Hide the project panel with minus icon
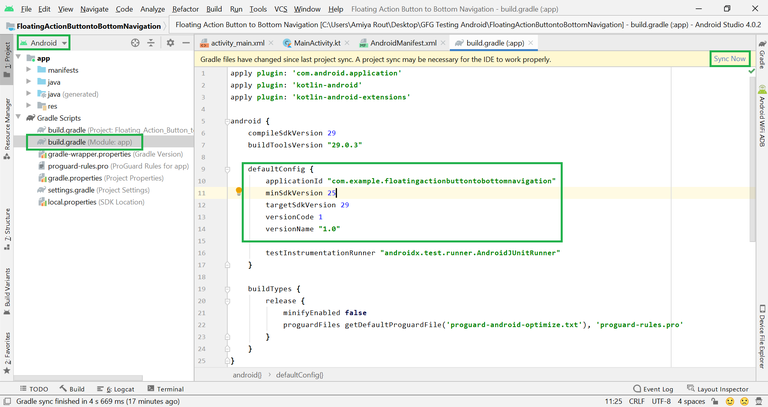 click(x=186, y=43)
